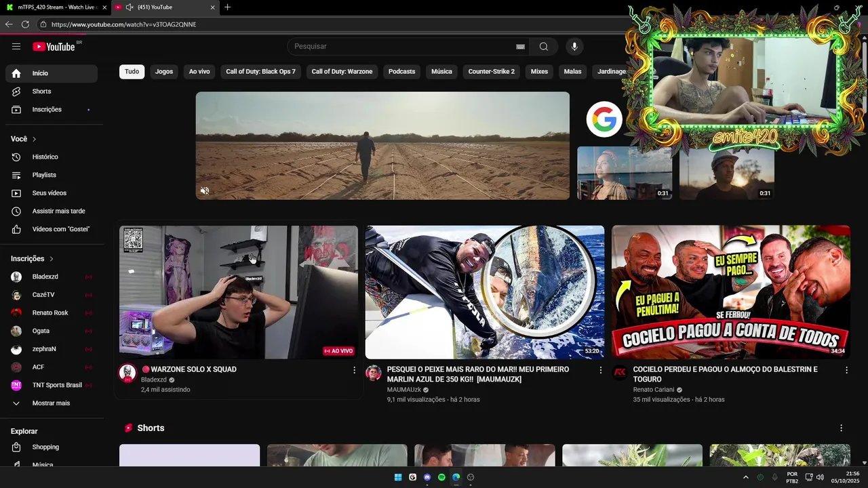
Task: Expand the Inscrições section header chevron
Action: 52,259
